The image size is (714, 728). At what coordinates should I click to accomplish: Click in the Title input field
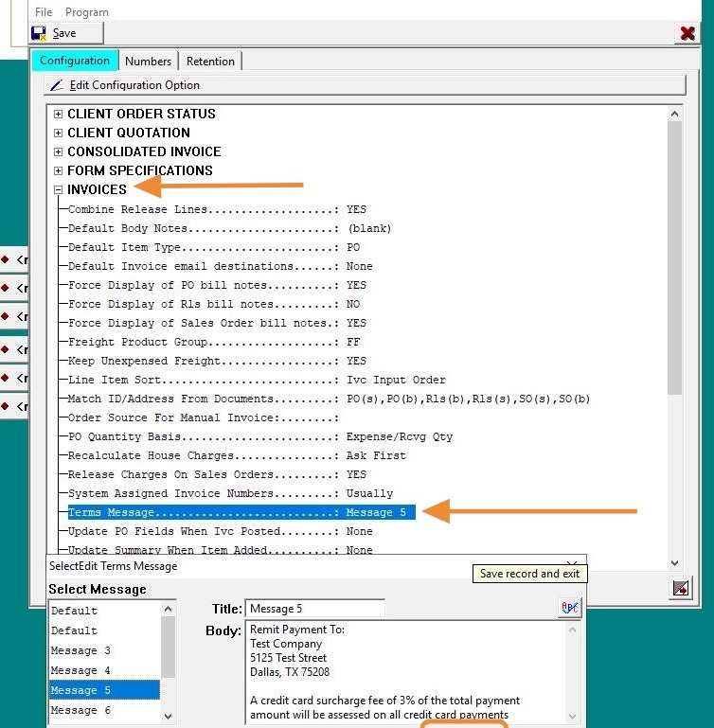coord(314,608)
